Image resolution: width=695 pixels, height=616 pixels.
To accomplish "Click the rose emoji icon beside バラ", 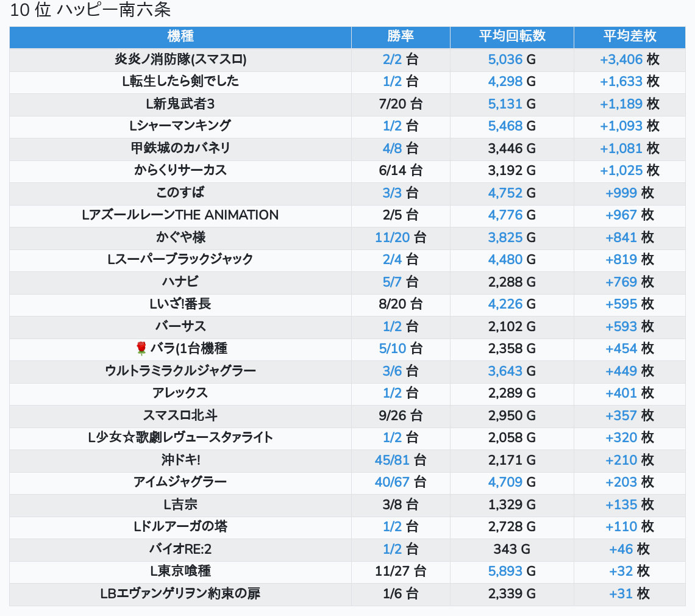I will coord(141,348).
